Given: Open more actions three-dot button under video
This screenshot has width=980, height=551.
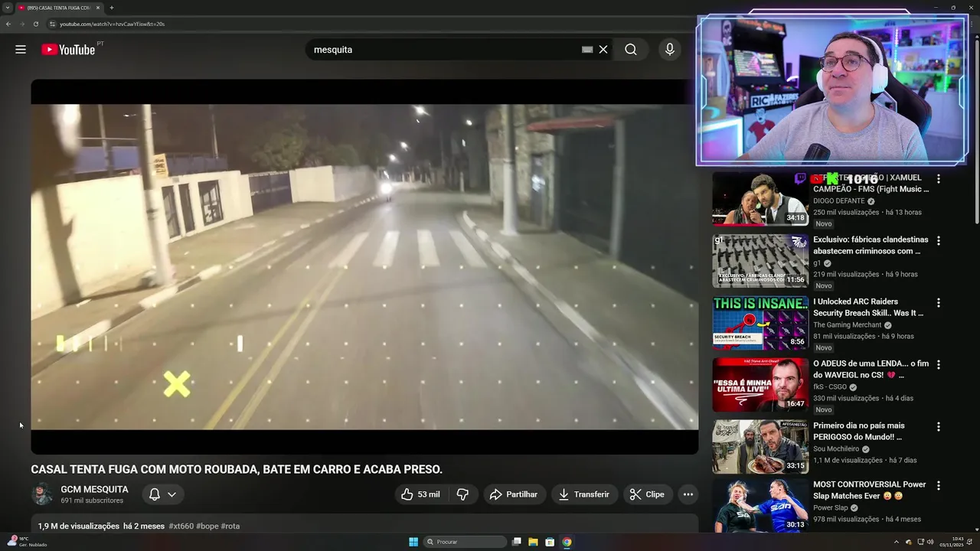Looking at the screenshot, I should tap(688, 494).
